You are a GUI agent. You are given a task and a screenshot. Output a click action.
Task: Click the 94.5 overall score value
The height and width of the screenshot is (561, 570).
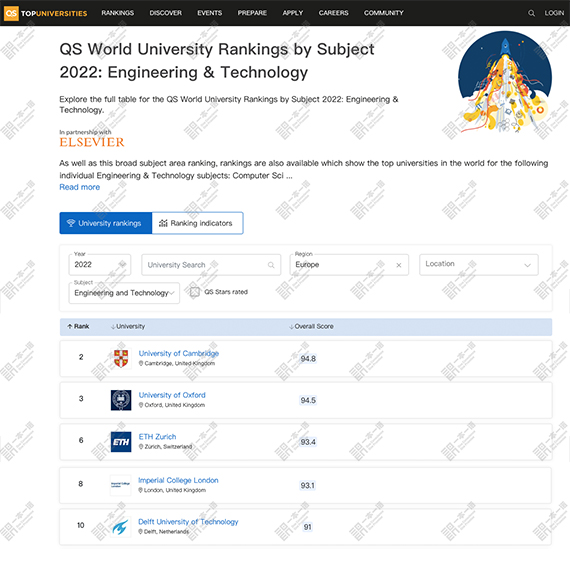click(308, 400)
